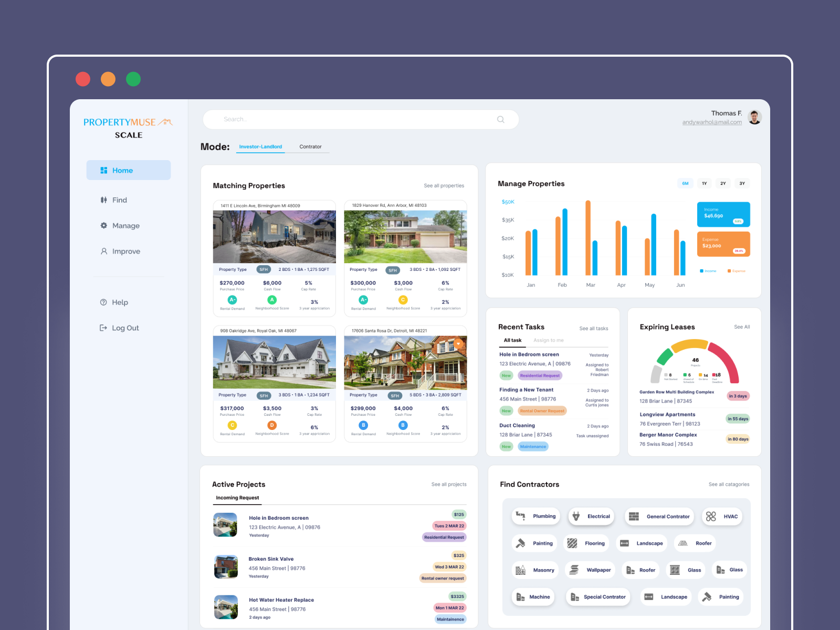This screenshot has height=630, width=840.
Task: Click the Income legend marker
Action: click(x=701, y=271)
